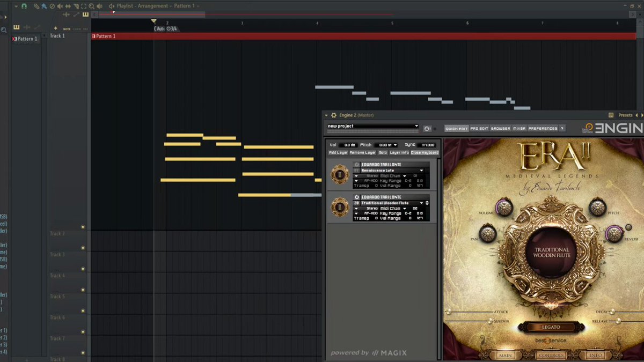The width and height of the screenshot is (644, 362).
Task: Open Preferences tab in Engine
Action: (543, 129)
